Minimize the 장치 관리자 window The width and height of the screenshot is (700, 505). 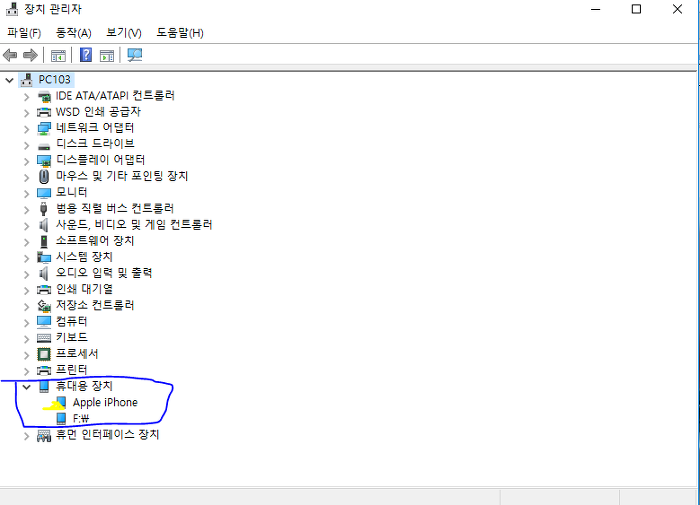(x=596, y=9)
